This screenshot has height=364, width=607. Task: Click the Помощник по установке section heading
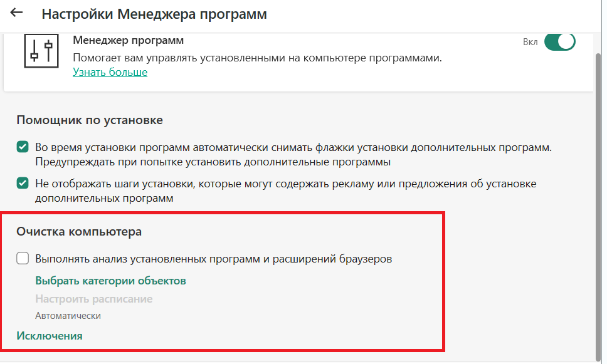point(90,120)
